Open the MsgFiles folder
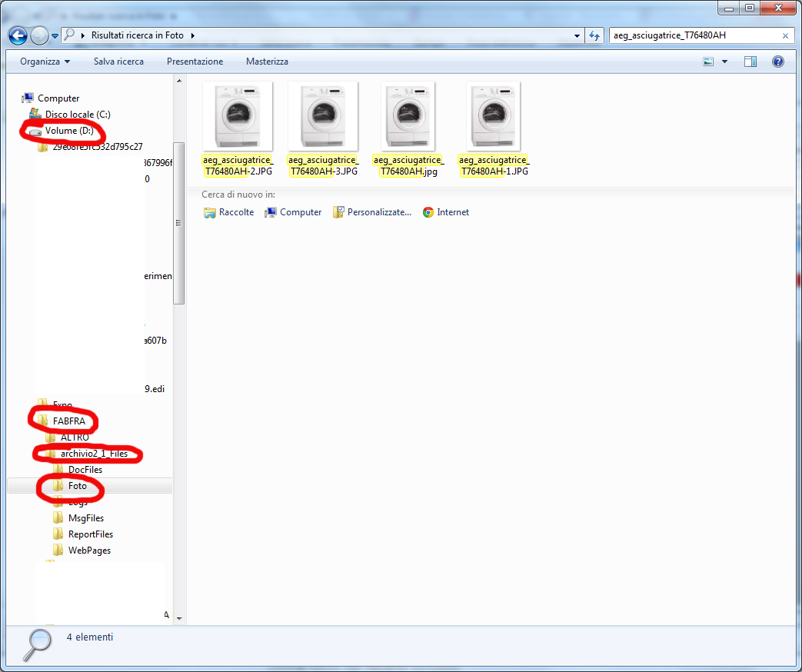This screenshot has width=802, height=672. [x=86, y=518]
